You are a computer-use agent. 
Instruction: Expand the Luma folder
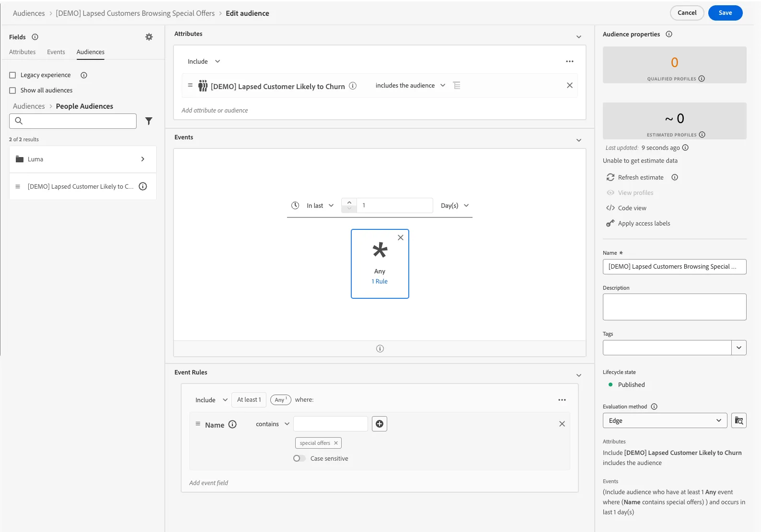tap(83, 159)
